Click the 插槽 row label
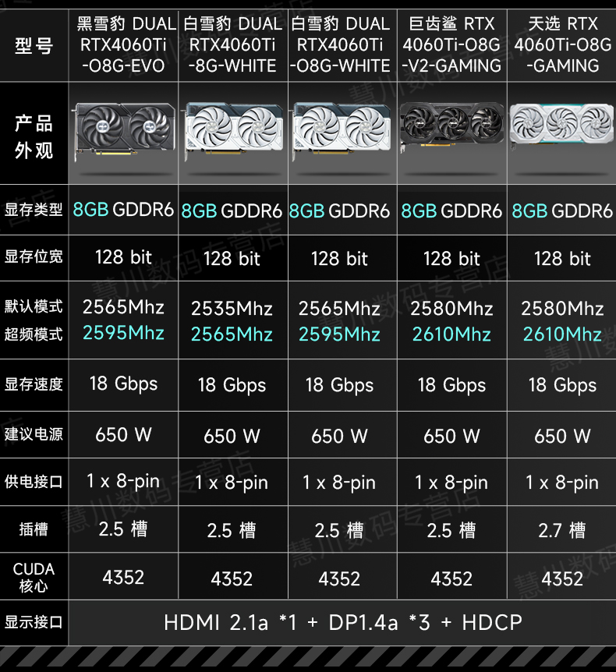 pos(34,529)
